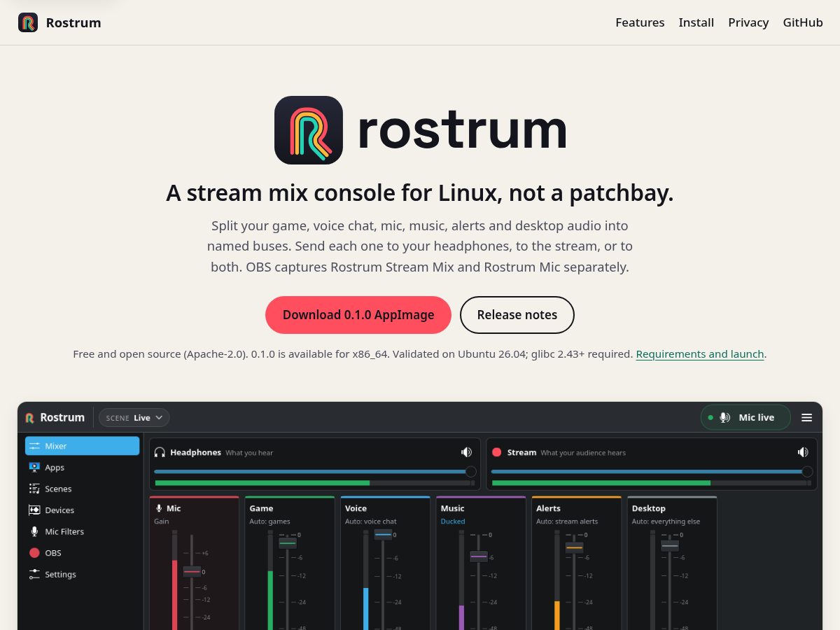This screenshot has height=630, width=840.
Task: Mute the Headphones bus speaker icon
Action: 466,452
